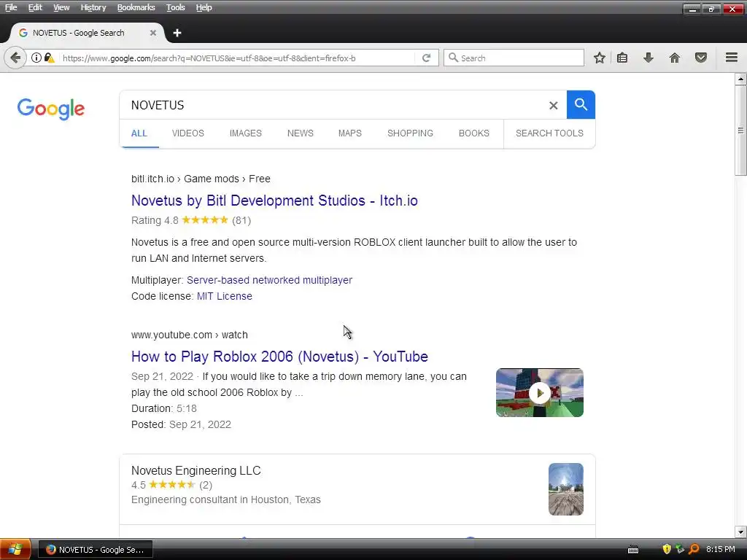
Task: Open a new tab with plus button
Action: click(x=177, y=33)
